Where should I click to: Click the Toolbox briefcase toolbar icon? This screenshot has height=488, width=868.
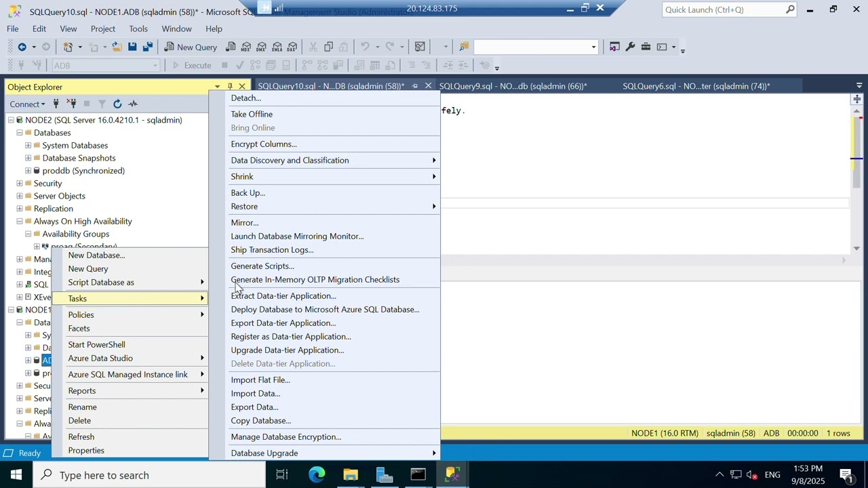click(646, 47)
